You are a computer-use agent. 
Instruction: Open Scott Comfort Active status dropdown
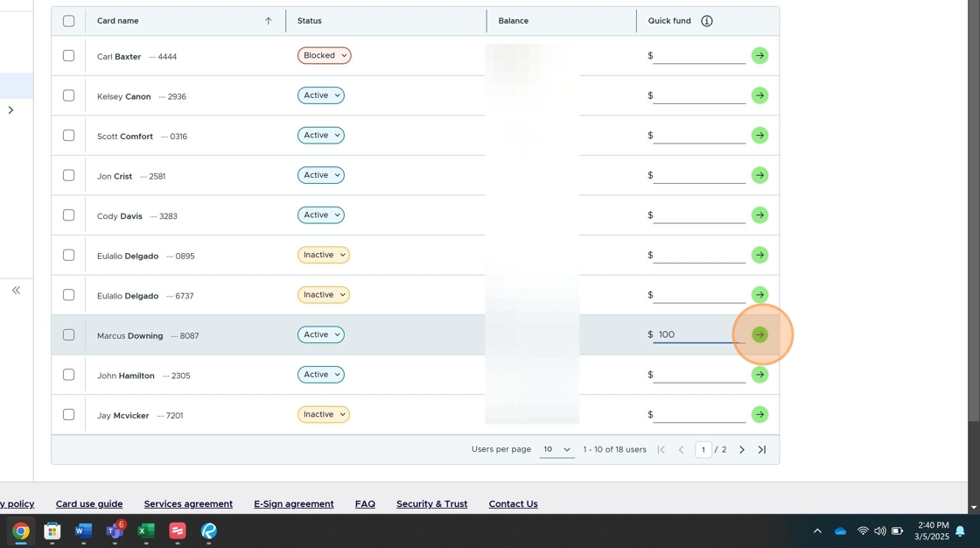[320, 135]
